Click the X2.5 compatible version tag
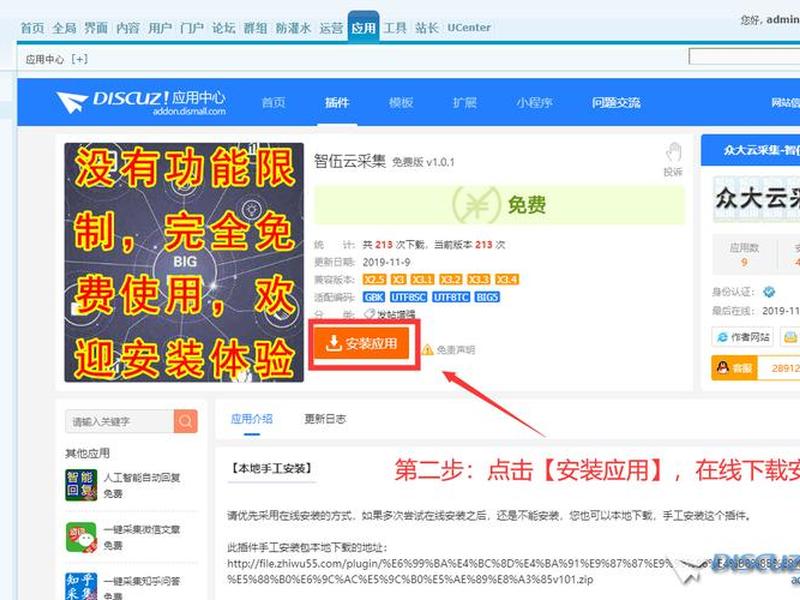Screen dimensions: 800x600 click(x=375, y=280)
